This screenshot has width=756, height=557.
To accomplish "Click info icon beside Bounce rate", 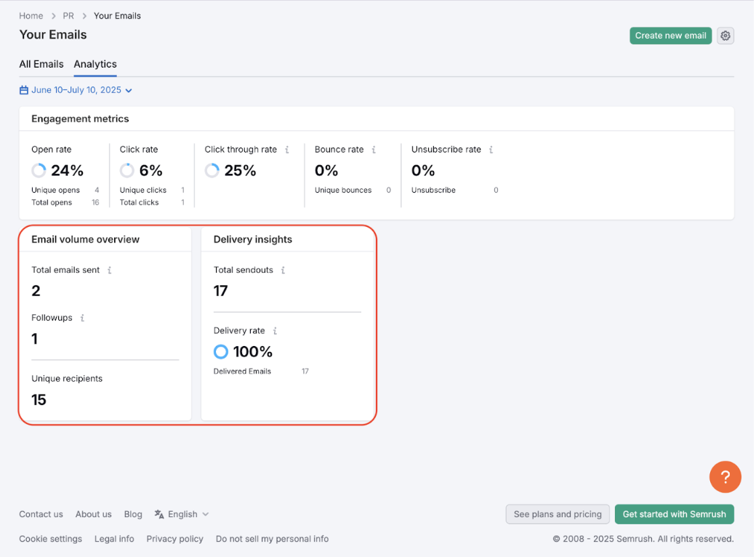I will [374, 150].
